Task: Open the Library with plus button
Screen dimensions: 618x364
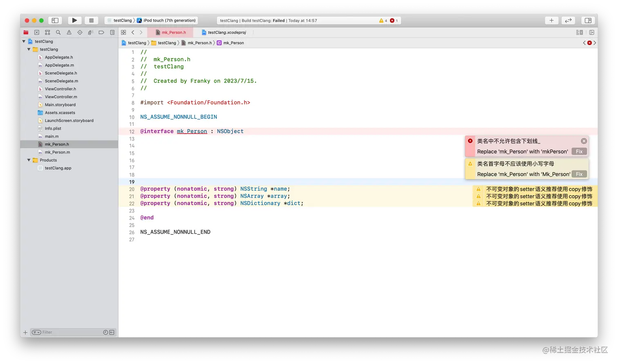Action: click(x=551, y=20)
